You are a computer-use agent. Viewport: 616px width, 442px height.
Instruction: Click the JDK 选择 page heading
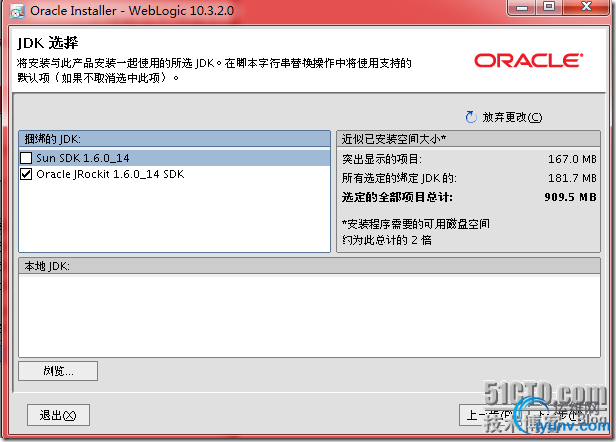point(48,43)
